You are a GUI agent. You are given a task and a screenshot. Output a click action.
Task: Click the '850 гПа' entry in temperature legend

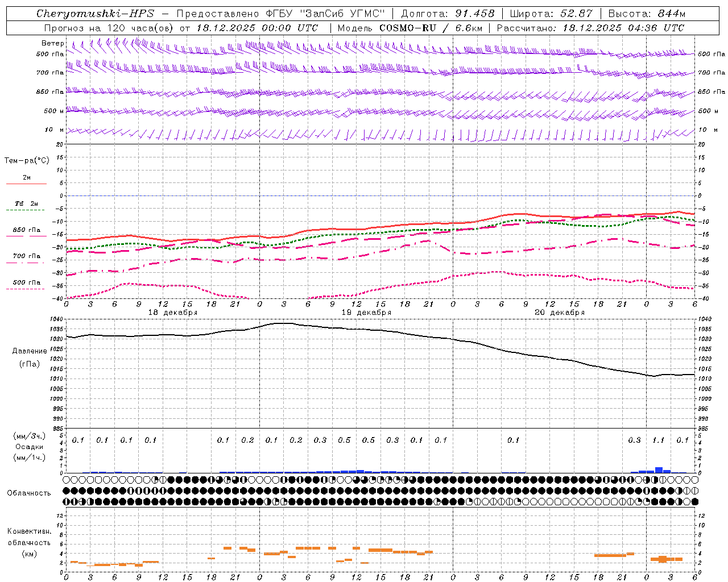click(26, 230)
